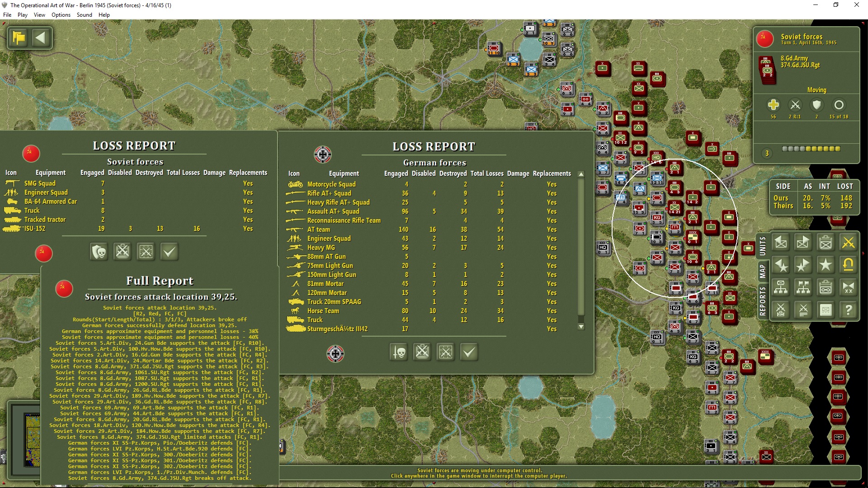Screen dimensions: 868x488
Task: Open the Options menu
Action: 61,15
